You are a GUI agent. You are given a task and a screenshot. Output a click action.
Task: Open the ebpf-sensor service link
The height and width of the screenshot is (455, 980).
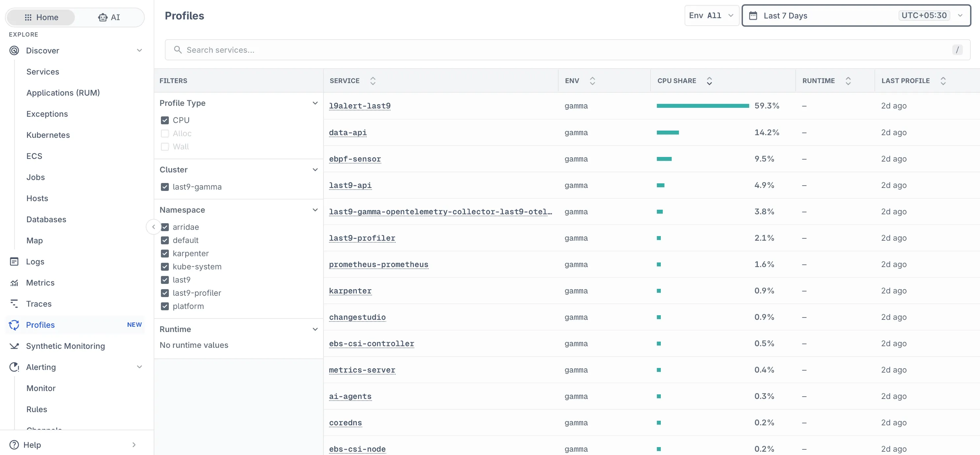point(354,159)
